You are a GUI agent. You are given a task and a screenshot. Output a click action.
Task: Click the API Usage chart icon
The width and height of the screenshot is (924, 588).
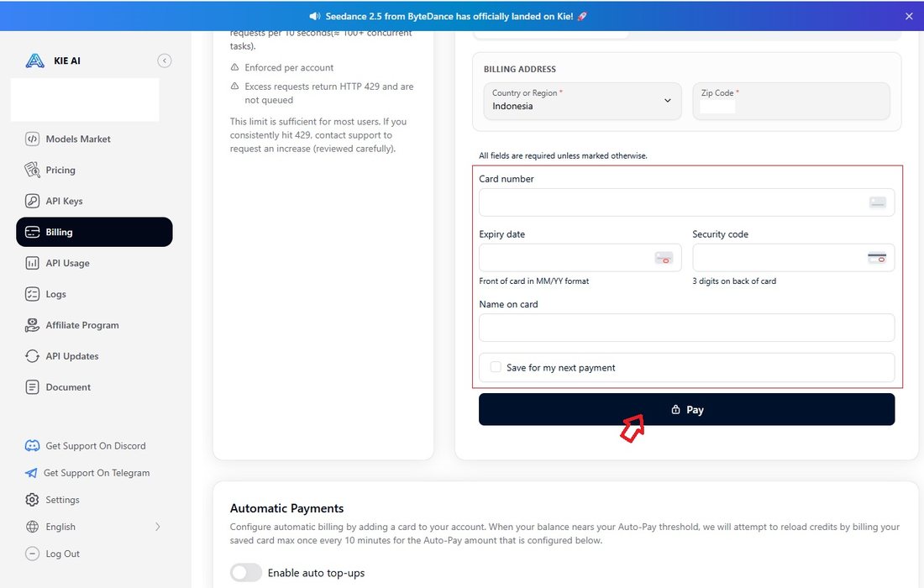point(32,263)
